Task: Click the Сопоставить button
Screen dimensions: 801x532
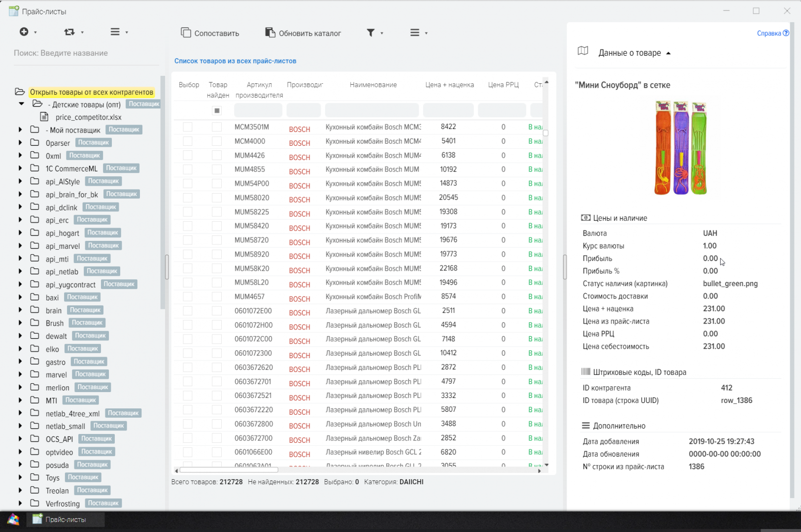Action: coord(210,33)
